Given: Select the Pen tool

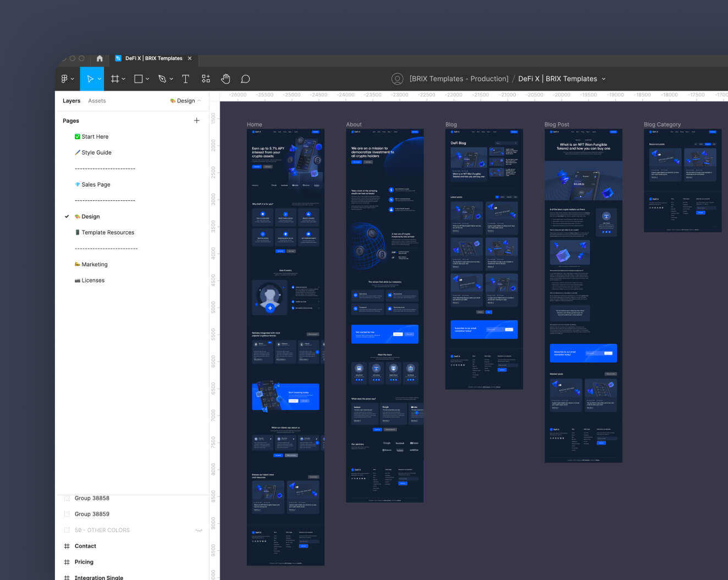Looking at the screenshot, I should point(161,79).
